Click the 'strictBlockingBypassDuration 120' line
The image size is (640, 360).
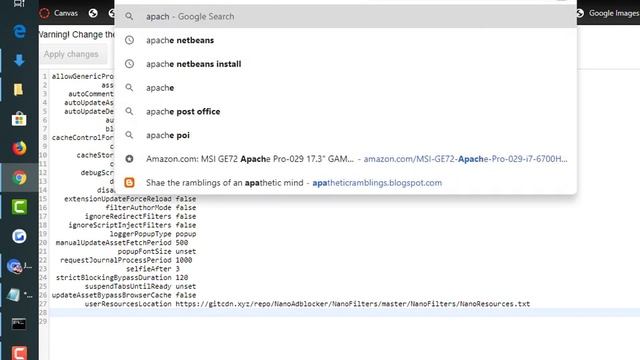[122, 278]
